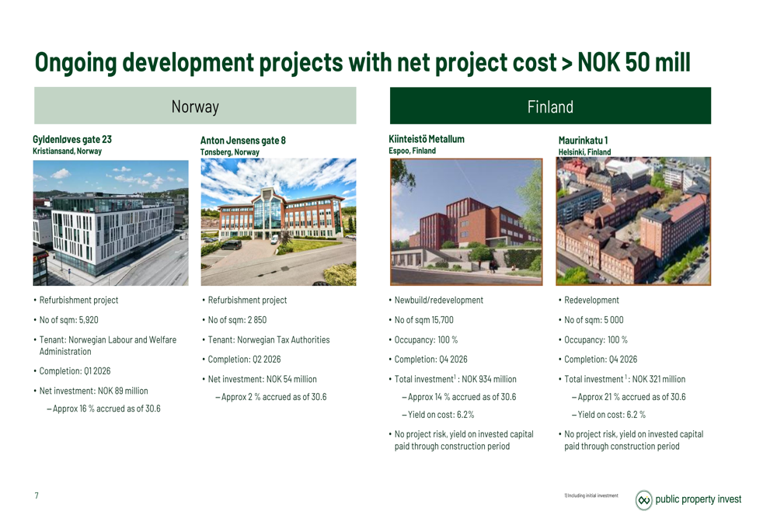This screenshot has width=777, height=532.
Task: Click the 'Including initial investment' footnote
Action: click(x=592, y=495)
